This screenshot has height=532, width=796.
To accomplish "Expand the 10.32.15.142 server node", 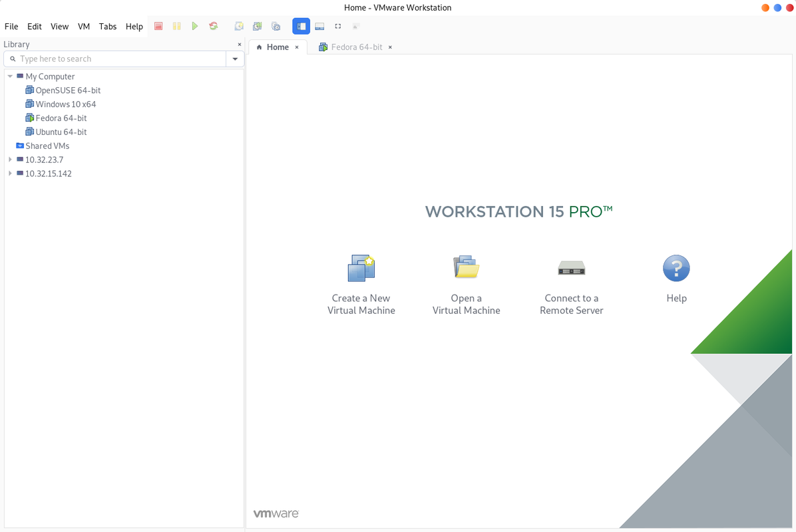I will click(x=10, y=173).
